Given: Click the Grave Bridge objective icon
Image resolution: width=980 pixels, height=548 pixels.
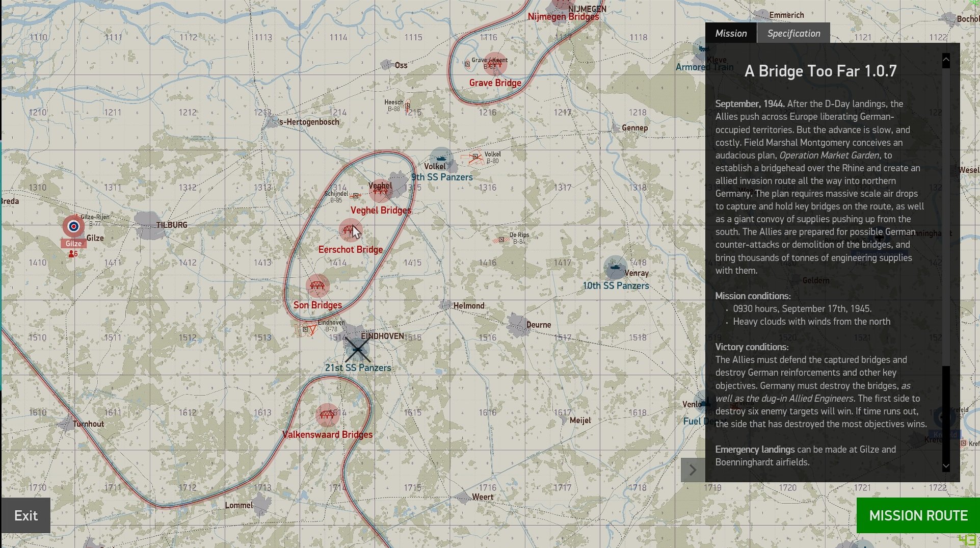Looking at the screenshot, I should [x=495, y=64].
